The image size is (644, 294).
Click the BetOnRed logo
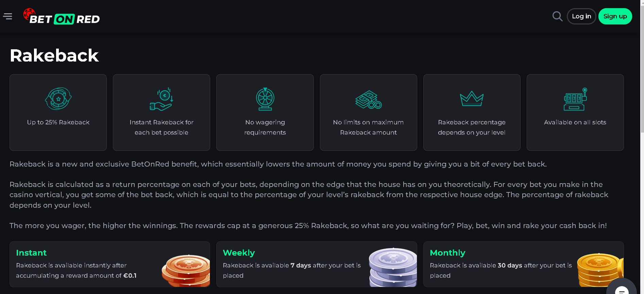point(62,17)
